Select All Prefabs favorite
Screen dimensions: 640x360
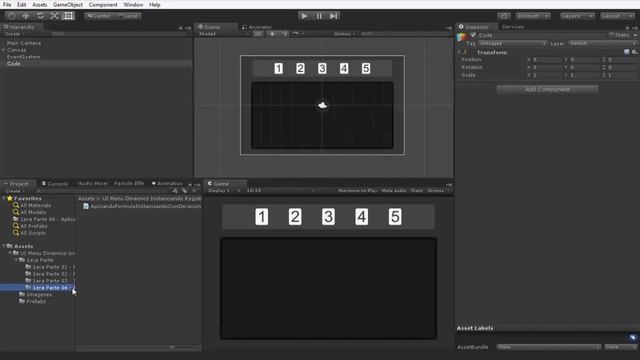tap(33, 226)
